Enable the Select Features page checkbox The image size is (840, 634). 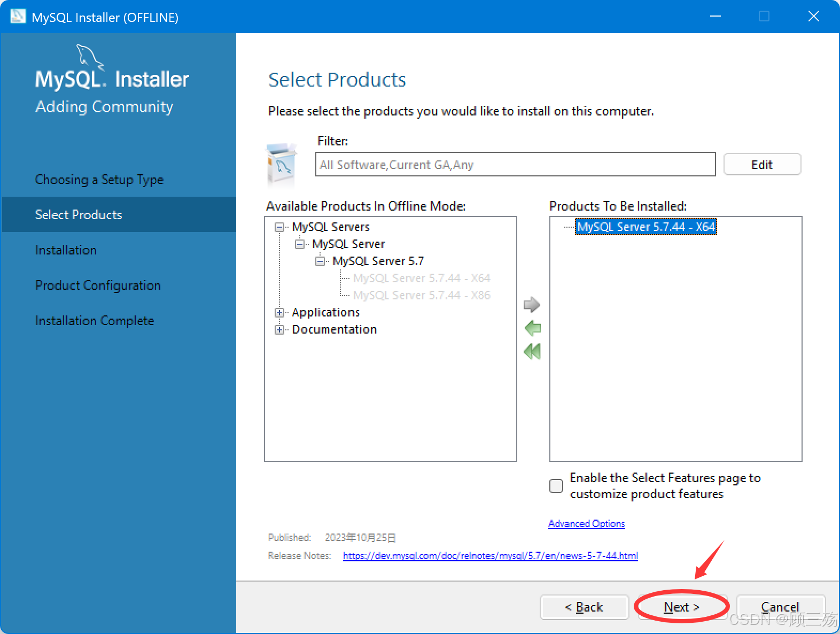556,485
